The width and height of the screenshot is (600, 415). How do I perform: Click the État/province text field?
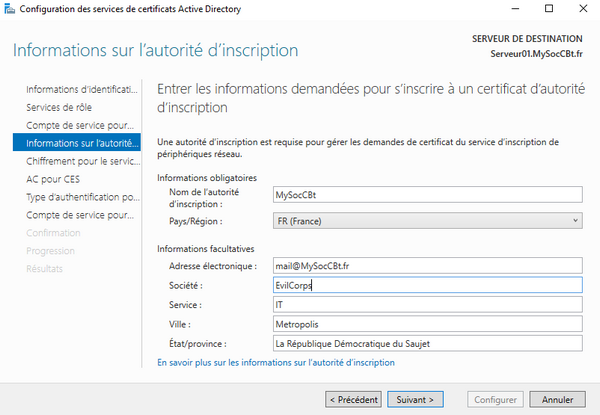pyautogui.click(x=427, y=343)
